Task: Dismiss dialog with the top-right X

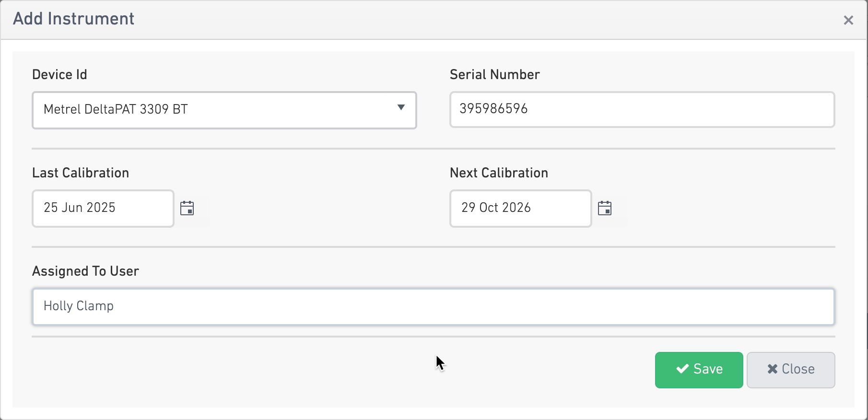Action: tap(848, 20)
